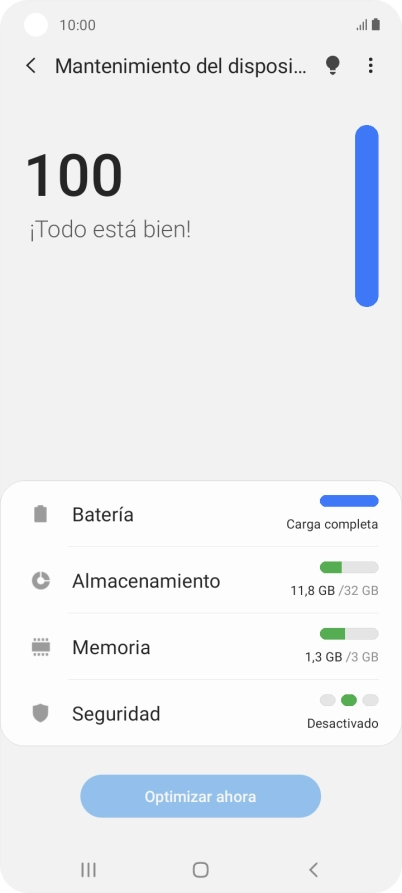Open the Batería menu entry

click(201, 514)
